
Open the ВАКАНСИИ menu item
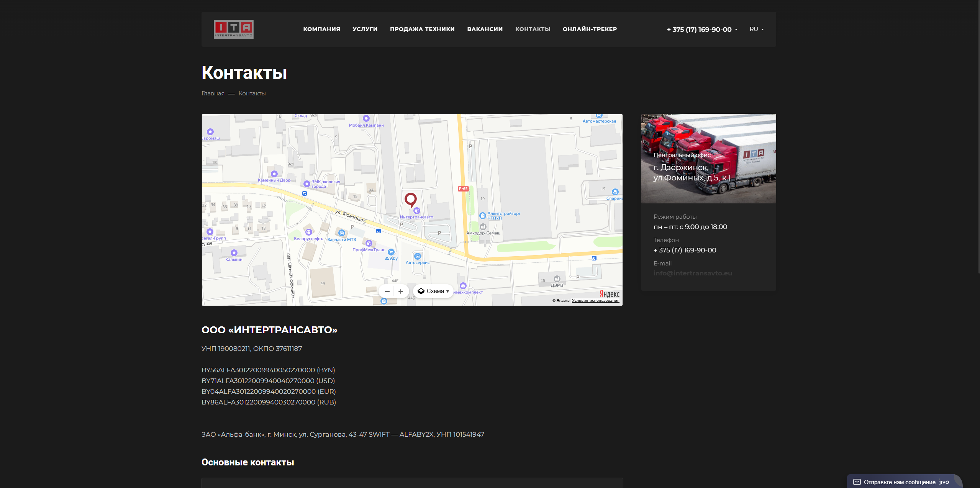pos(485,29)
